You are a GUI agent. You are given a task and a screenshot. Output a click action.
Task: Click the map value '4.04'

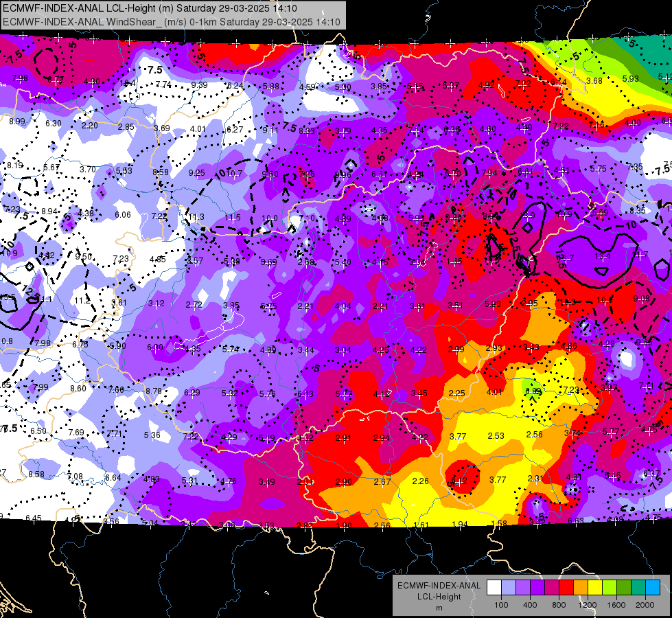343,306
